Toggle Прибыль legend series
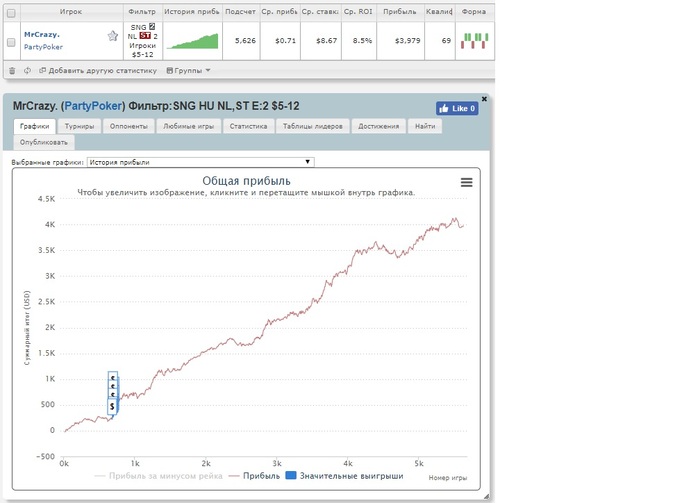The image size is (700, 503). point(254,476)
